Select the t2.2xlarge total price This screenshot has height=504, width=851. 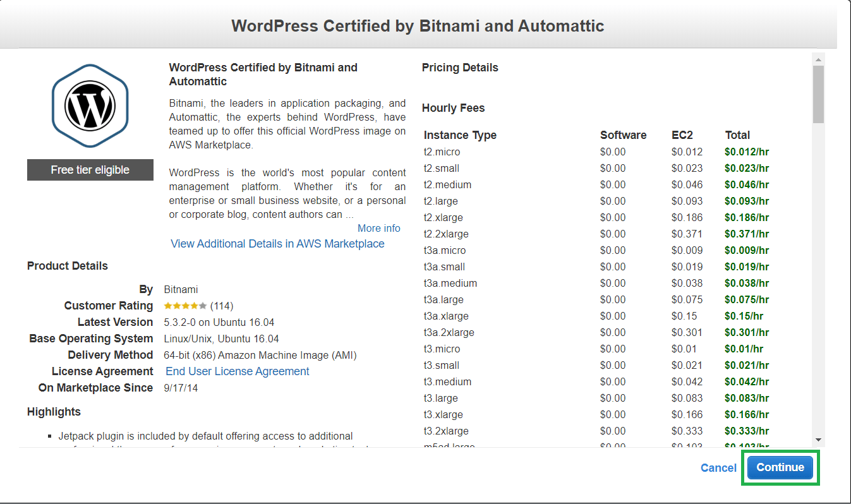[x=747, y=234]
